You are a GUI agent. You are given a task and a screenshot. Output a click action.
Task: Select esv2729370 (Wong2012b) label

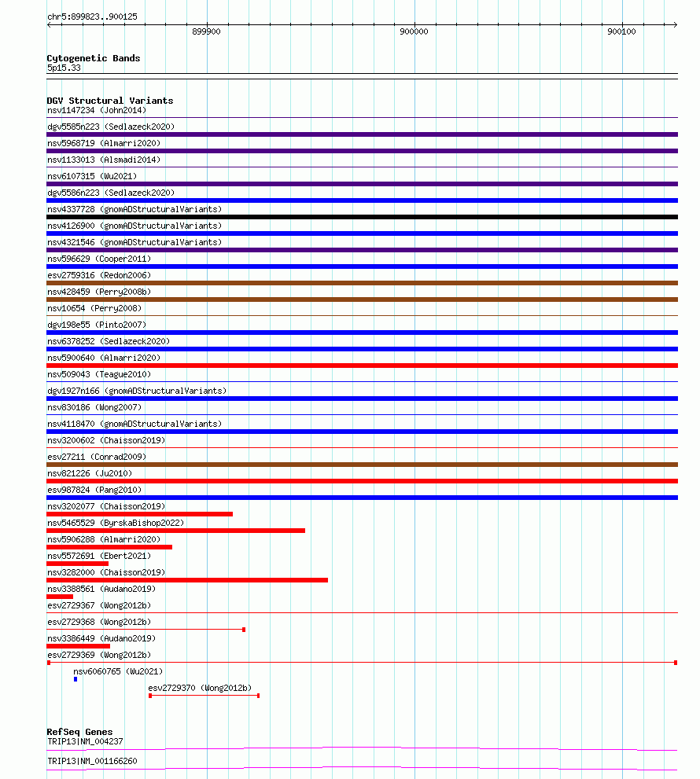point(200,688)
